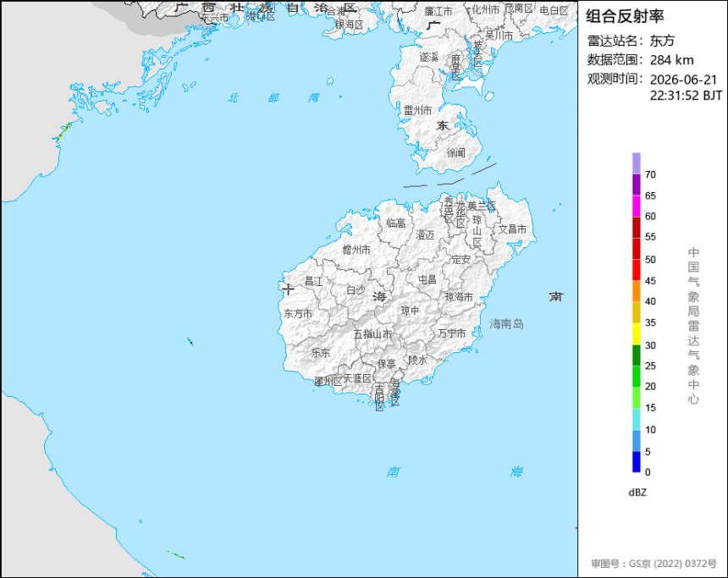This screenshot has height=578, width=728.
Task: Click the 琼海市 map label
Action: click(459, 297)
